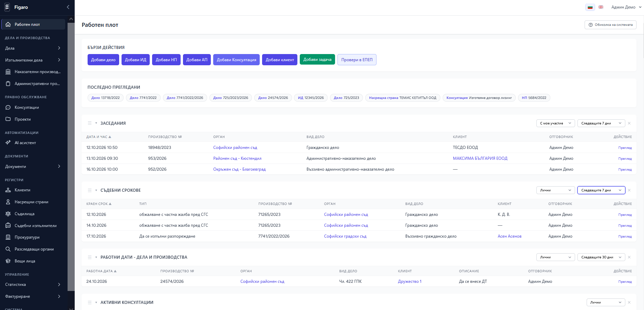Open МАКСИМА БЪЛГАРИЯ ЕООД client link

click(480, 158)
